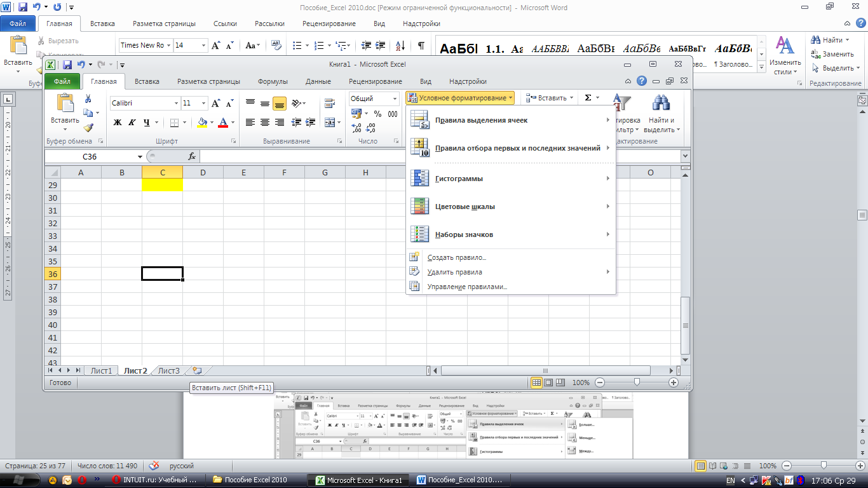
Task: Apply italic (К) in Excel ribbon
Action: (x=132, y=123)
